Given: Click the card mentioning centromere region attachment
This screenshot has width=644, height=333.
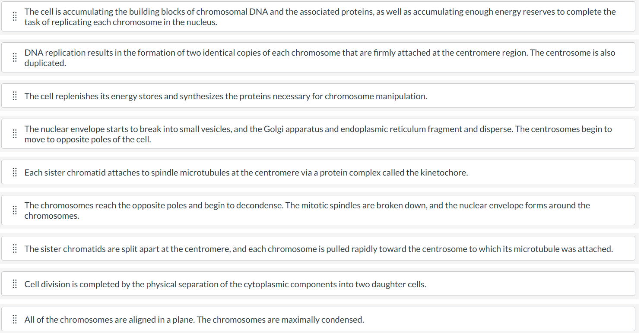Looking at the screenshot, I should (320, 57).
